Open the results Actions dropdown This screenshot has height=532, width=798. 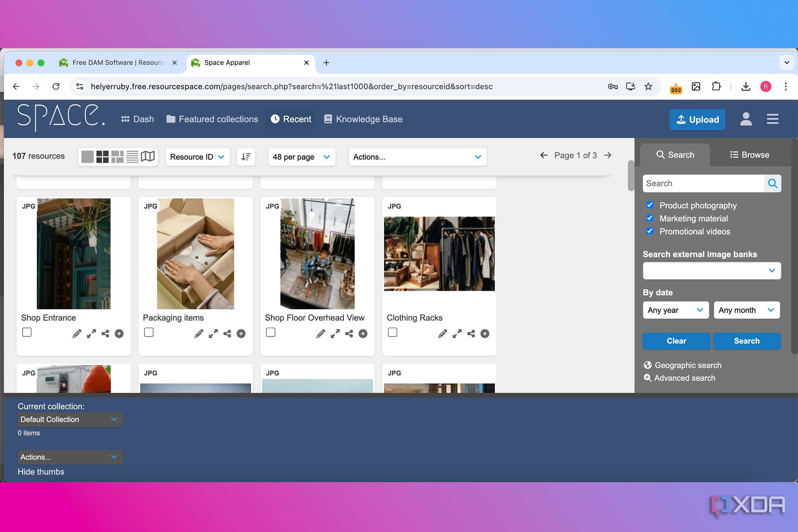(x=418, y=157)
